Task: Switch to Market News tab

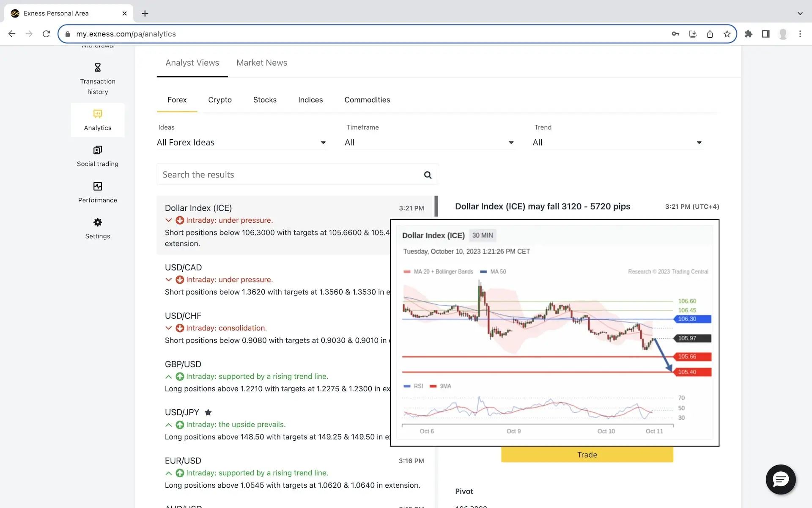Action: click(262, 63)
